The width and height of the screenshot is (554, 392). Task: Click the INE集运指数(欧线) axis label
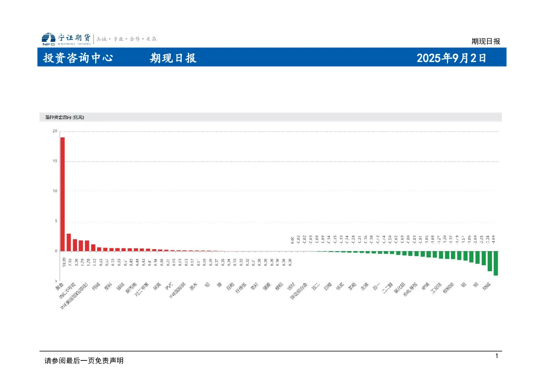point(74,296)
